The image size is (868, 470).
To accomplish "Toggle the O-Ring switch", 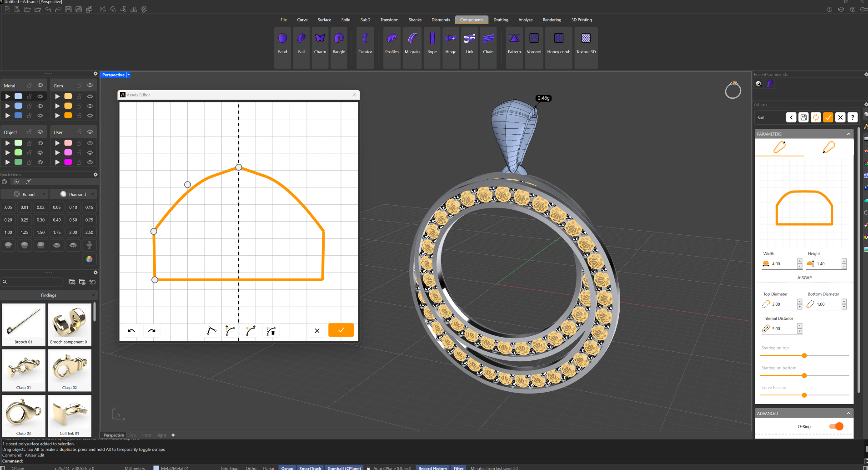I will [x=836, y=426].
